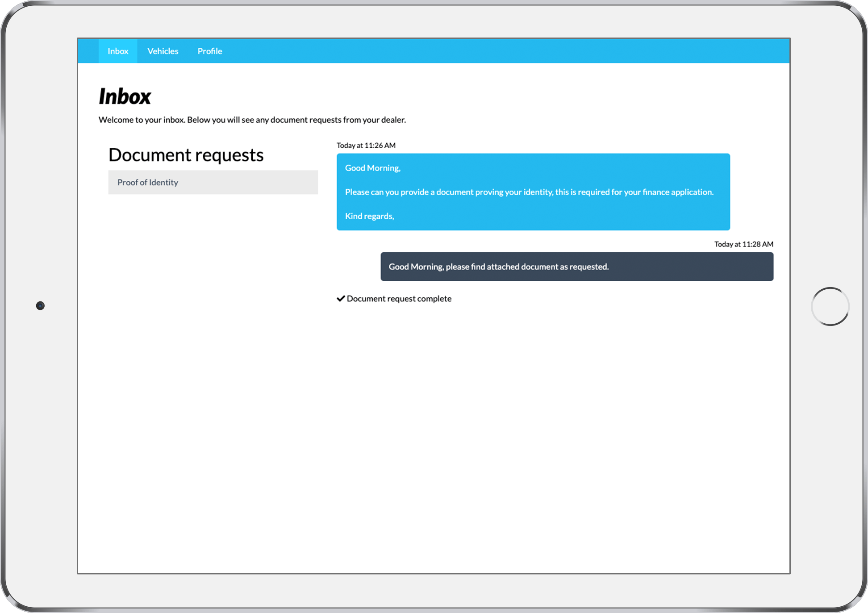
Task: Click the 11:26 AM timestamp
Action: (x=366, y=145)
